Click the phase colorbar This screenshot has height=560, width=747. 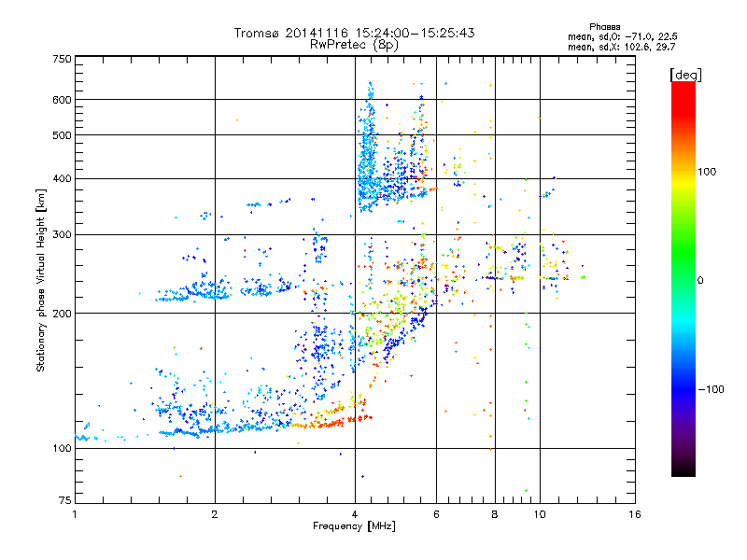click(684, 278)
